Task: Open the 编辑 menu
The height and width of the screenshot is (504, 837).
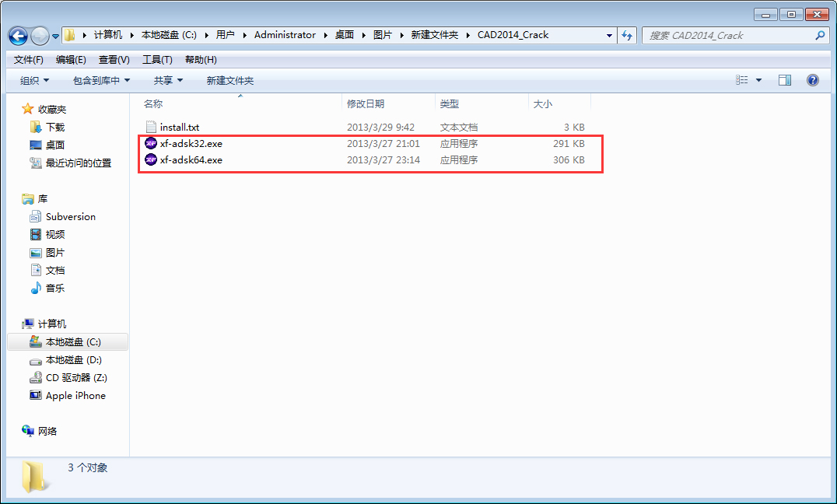Action: (x=68, y=58)
